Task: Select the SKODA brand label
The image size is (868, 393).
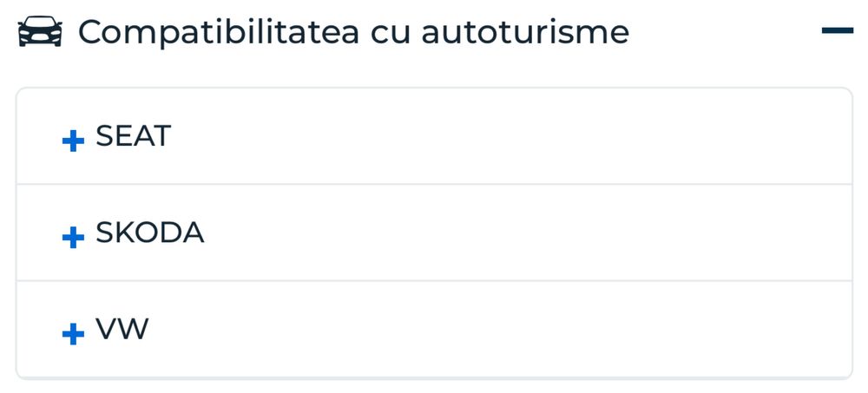Action: click(x=149, y=233)
